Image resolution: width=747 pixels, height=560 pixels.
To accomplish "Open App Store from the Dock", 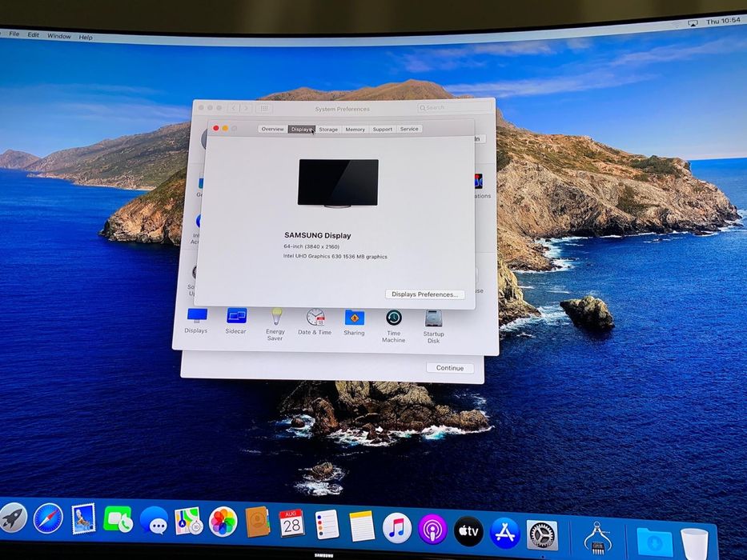I will point(504,532).
